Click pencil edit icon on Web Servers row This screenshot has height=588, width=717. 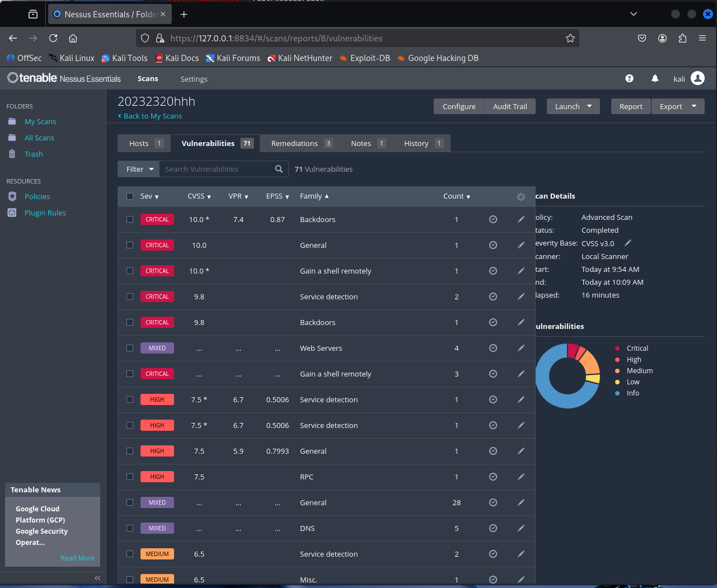pyautogui.click(x=521, y=348)
